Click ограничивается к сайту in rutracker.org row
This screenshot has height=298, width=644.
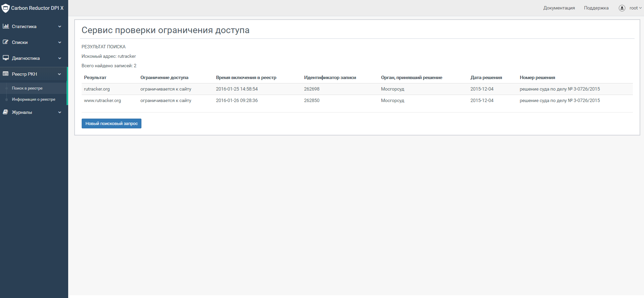(166, 89)
